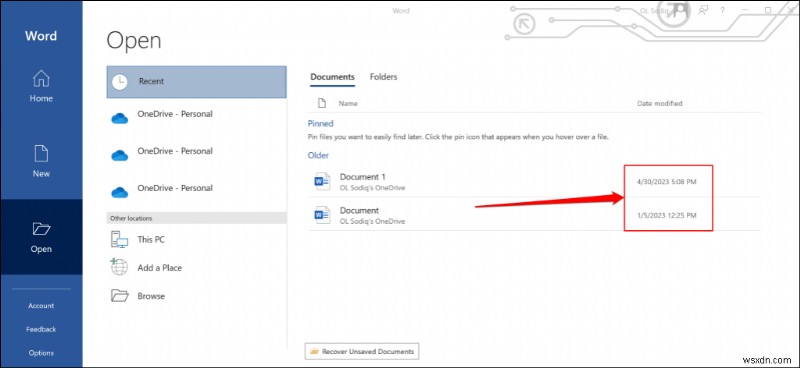Select the Recent location
The height and width of the screenshot is (368, 800).
196,82
